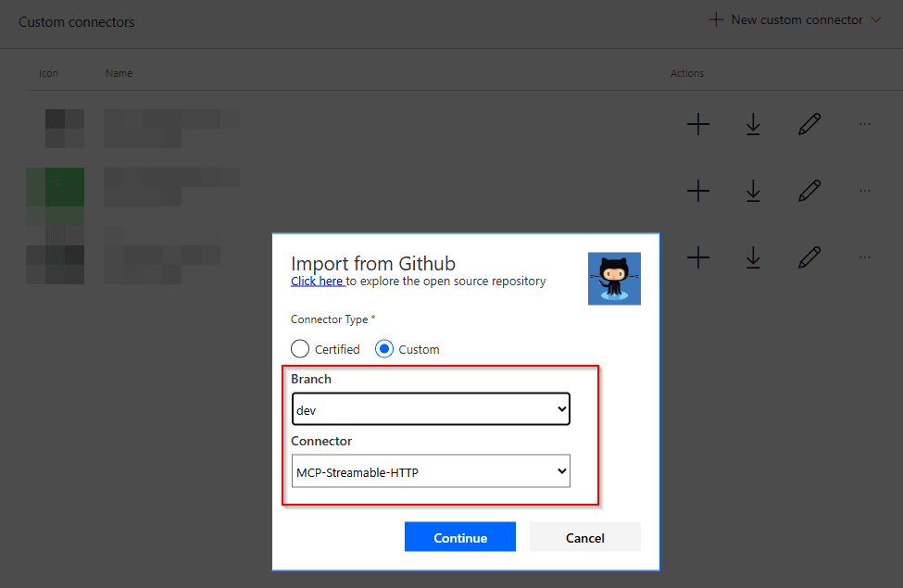Click the plus icon in the third connector row
This screenshot has height=588, width=903.
[697, 257]
